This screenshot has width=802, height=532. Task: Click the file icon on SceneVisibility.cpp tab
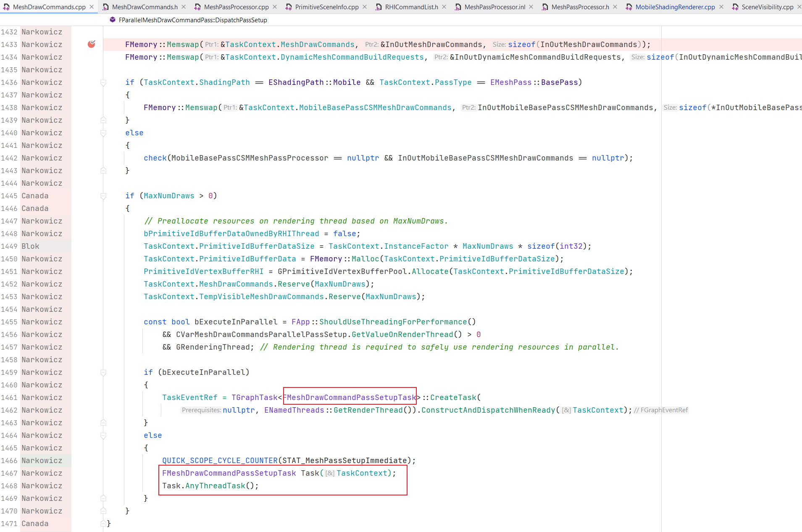[736, 7]
